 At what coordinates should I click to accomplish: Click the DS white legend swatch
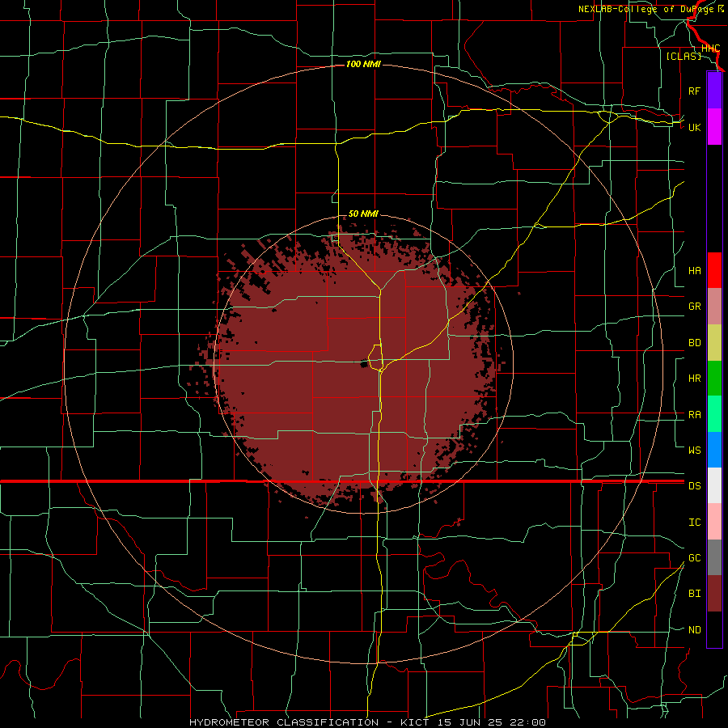click(x=714, y=485)
